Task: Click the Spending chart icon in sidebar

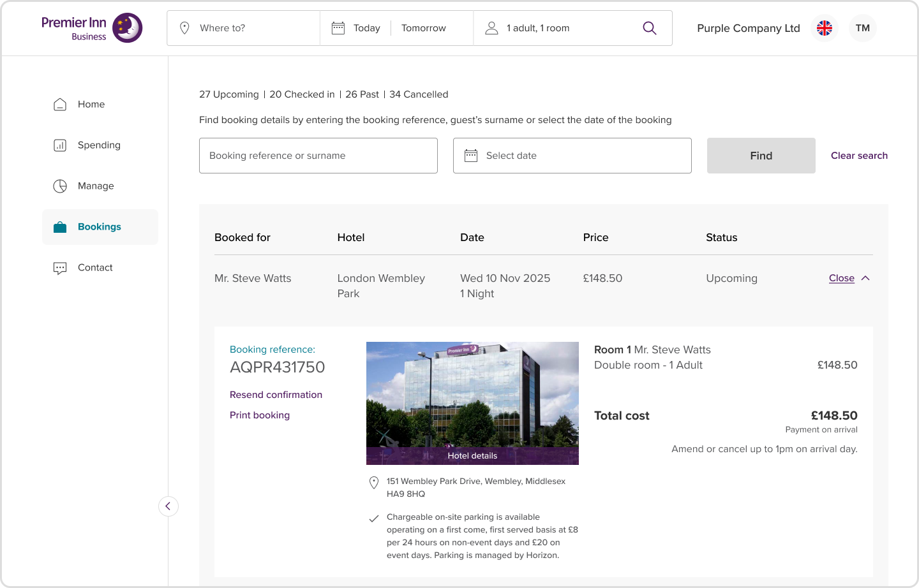Action: click(60, 145)
